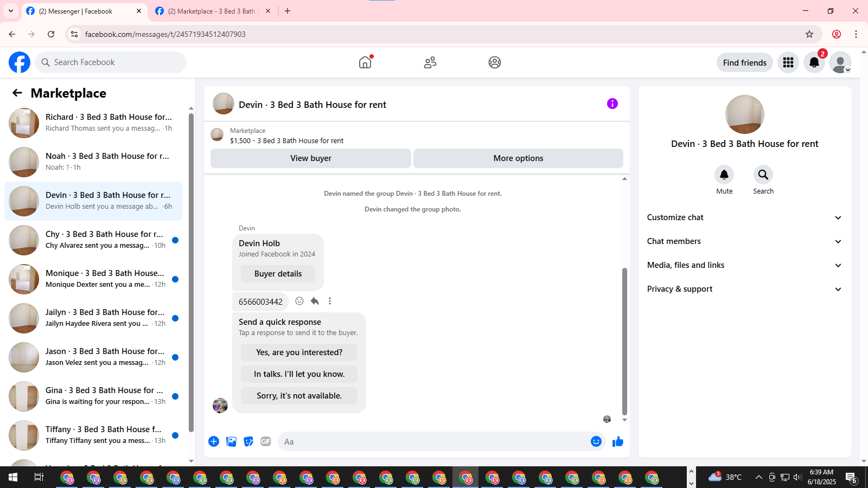This screenshot has width=868, height=488.
Task: Send 'Sorry, it's not available.' response
Action: tap(299, 396)
